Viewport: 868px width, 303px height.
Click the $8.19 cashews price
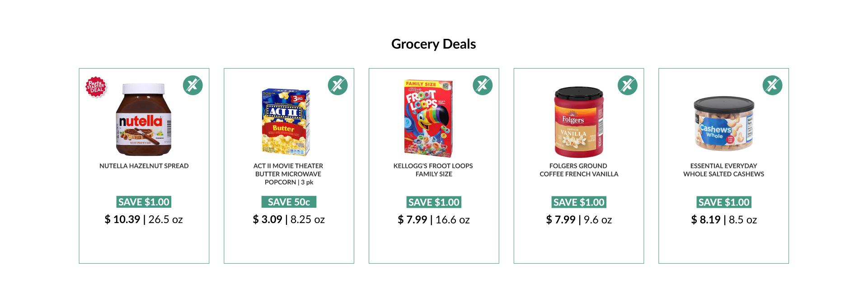click(x=706, y=219)
